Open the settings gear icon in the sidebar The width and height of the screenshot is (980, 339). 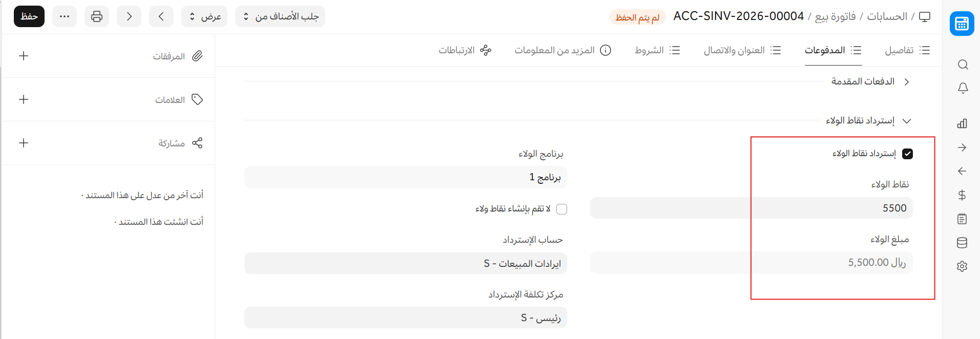[x=962, y=266]
